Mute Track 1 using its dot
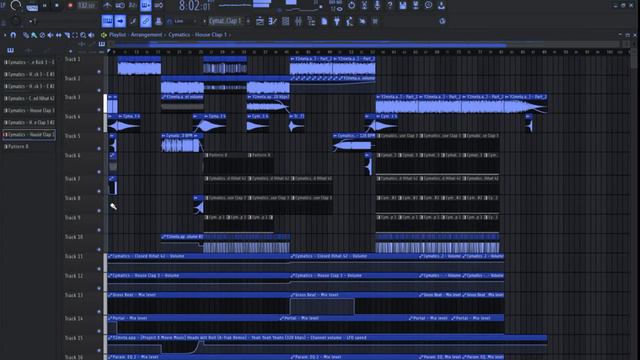Image resolution: width=640 pixels, height=360 pixels. (x=99, y=71)
